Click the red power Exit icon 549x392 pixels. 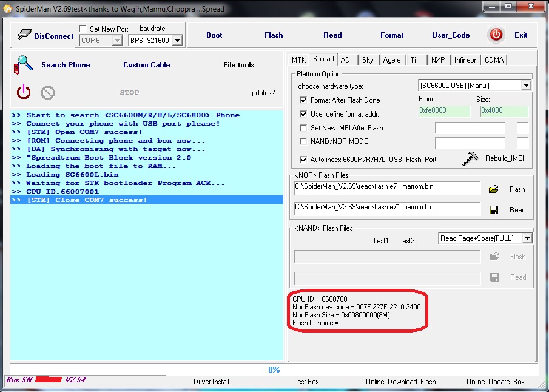pyautogui.click(x=496, y=35)
